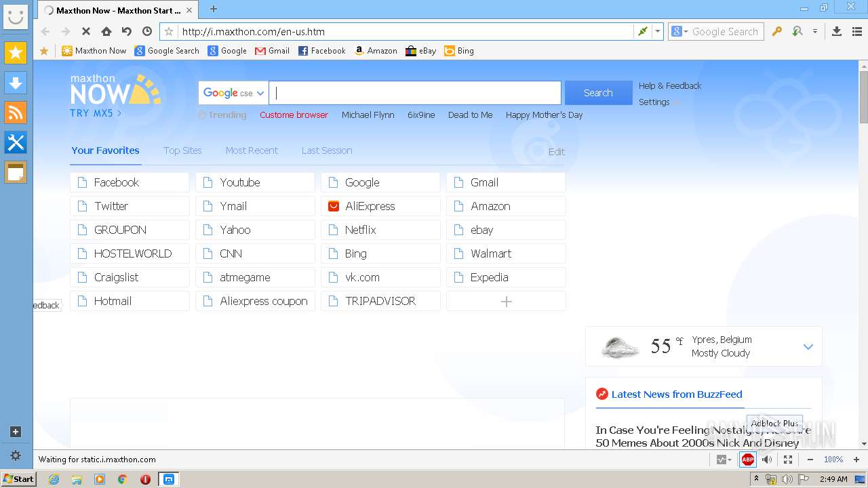The image size is (868, 488).
Task: Switch to Your Favorites tab
Action: (105, 150)
